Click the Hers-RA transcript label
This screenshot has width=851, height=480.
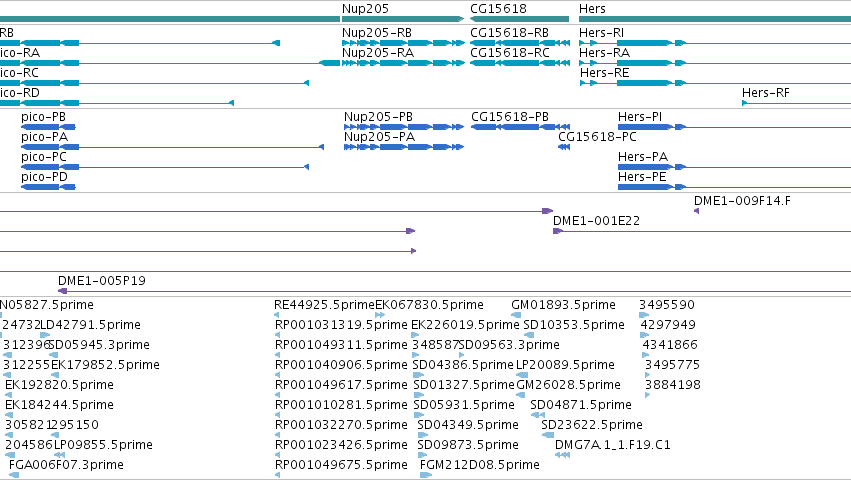(605, 53)
